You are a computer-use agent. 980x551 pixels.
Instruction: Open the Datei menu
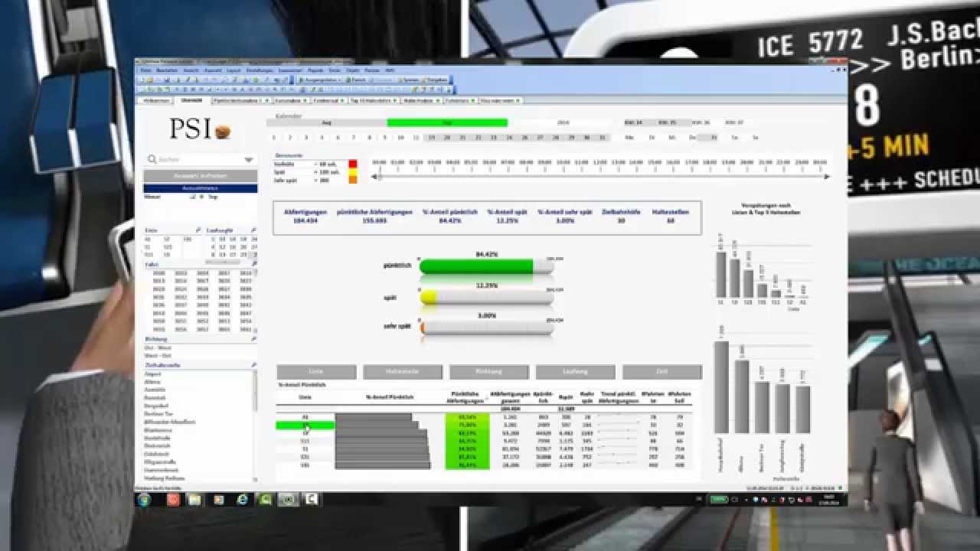[x=145, y=70]
